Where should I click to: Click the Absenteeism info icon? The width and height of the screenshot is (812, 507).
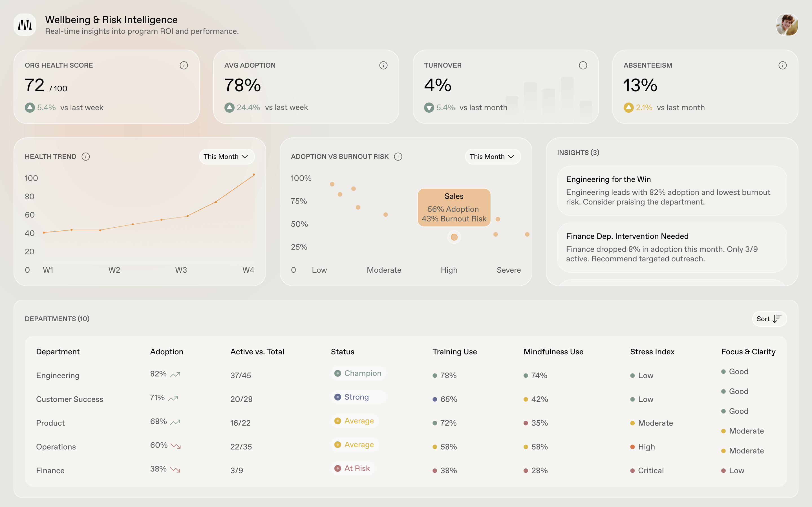782,65
